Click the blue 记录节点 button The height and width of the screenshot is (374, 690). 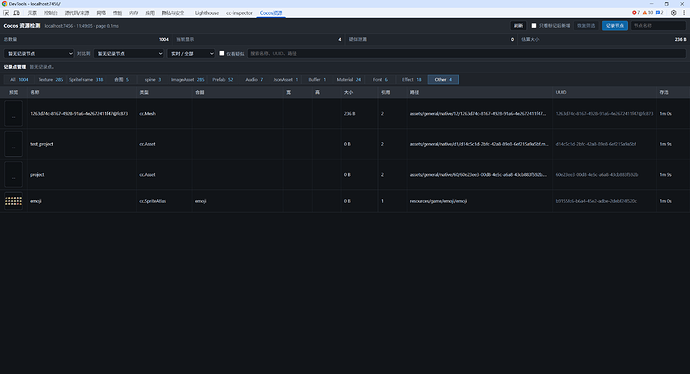tap(615, 26)
